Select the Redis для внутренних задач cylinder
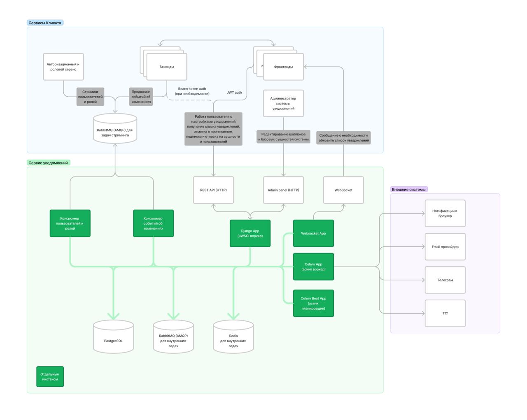This screenshot has width=527, height=420. (x=233, y=337)
